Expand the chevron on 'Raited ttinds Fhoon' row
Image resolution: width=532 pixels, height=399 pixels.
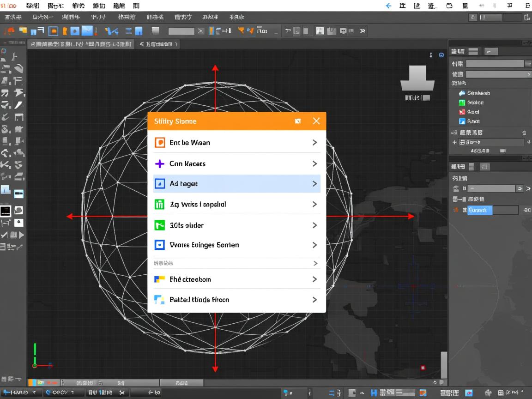314,300
